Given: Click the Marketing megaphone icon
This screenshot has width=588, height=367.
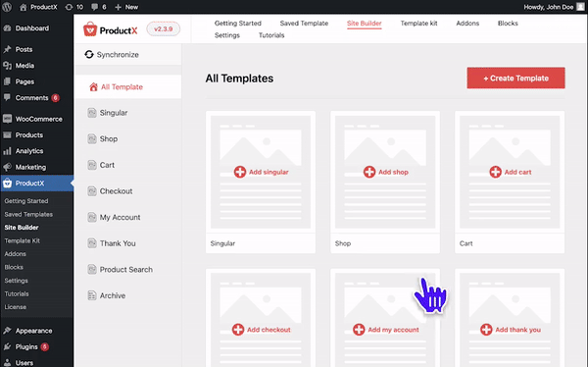Looking at the screenshot, I should click(7, 167).
